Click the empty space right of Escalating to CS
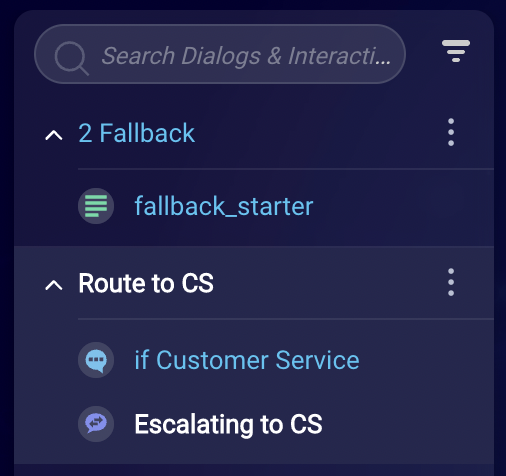This screenshot has width=506, height=476. click(408, 424)
